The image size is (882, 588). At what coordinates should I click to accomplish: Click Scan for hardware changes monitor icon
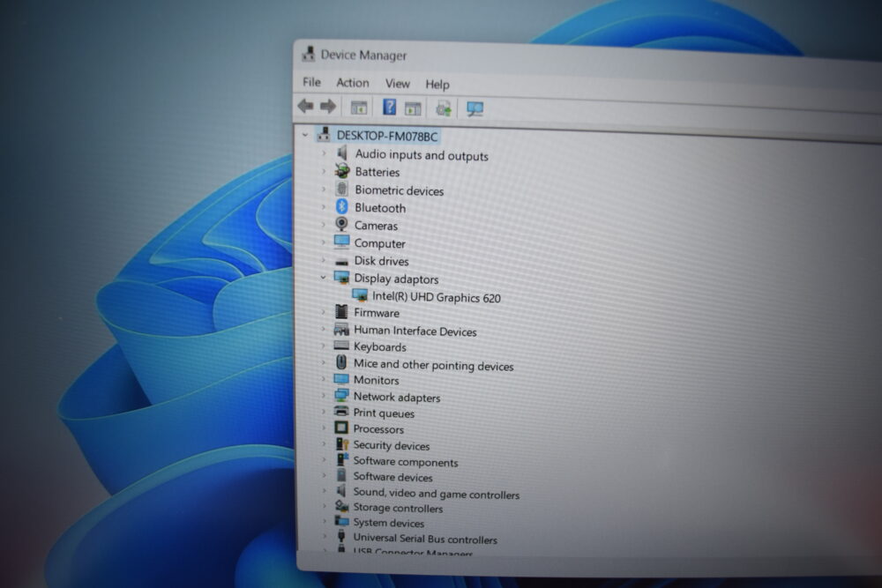[x=475, y=109]
